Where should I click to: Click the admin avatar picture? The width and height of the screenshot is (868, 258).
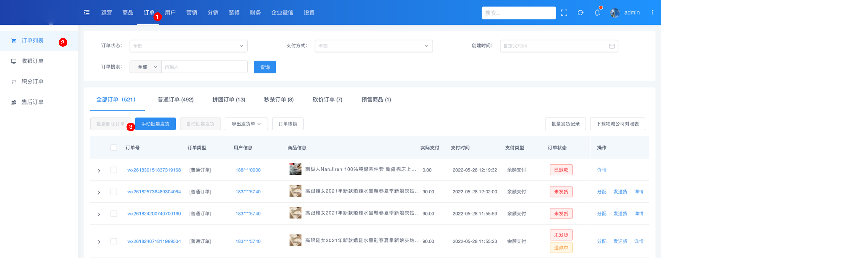pyautogui.click(x=615, y=13)
